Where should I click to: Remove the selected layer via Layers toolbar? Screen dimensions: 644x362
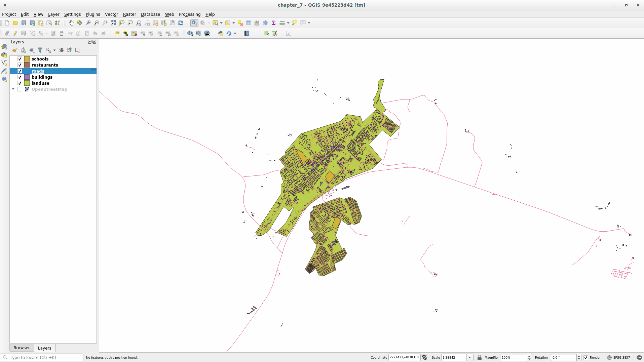tap(78, 50)
